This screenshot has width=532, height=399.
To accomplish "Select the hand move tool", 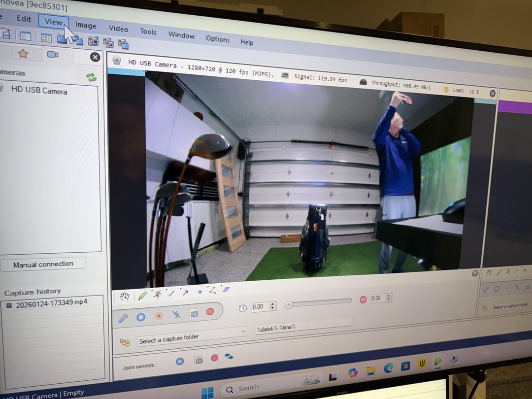I will [125, 296].
